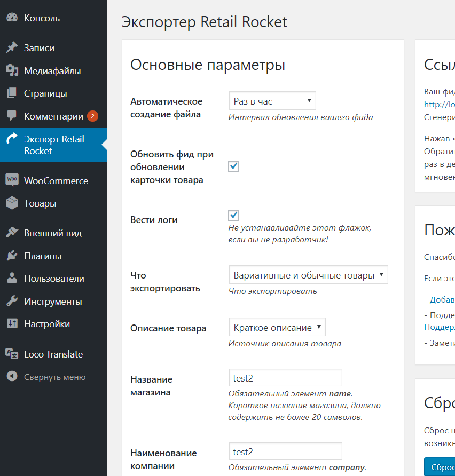Screen dimensions: 455x476
Task: Click the Товары box icon
Action: coord(12,203)
